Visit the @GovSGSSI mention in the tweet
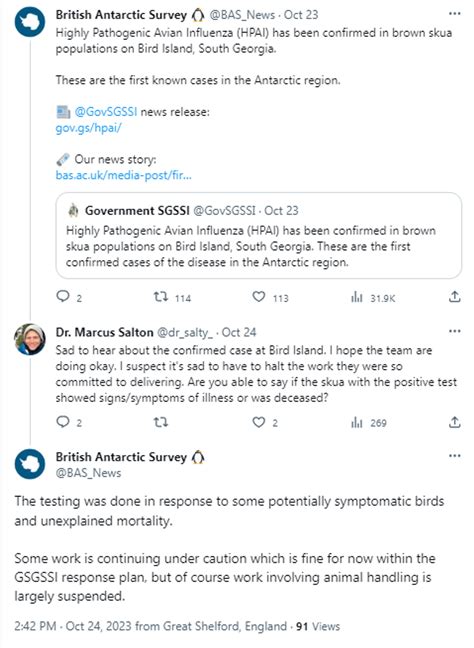This screenshot has height=648, width=474. click(106, 112)
